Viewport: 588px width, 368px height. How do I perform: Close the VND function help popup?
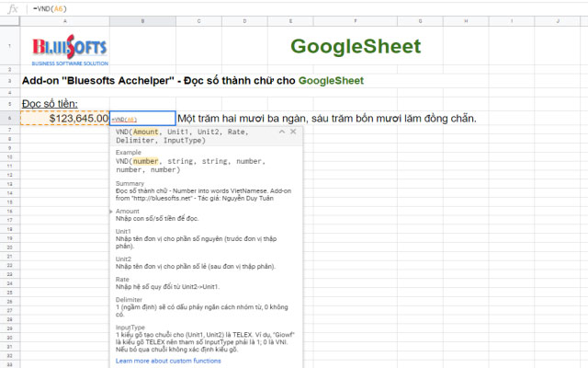293,132
